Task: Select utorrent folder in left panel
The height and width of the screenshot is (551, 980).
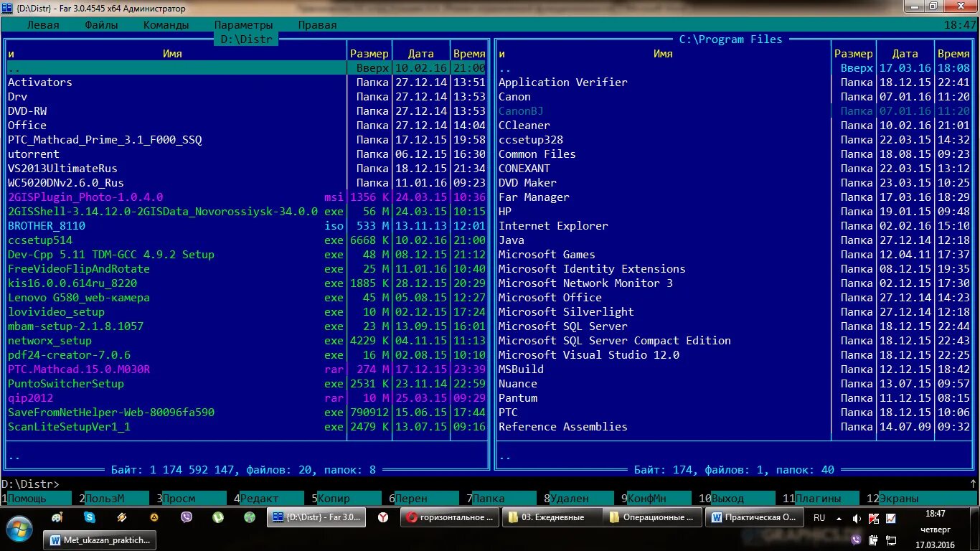Action: (x=34, y=154)
